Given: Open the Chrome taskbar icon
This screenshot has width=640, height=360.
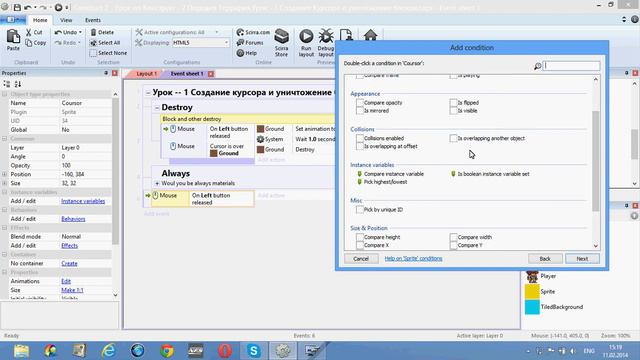Looking at the screenshot, I should pos(167,351).
